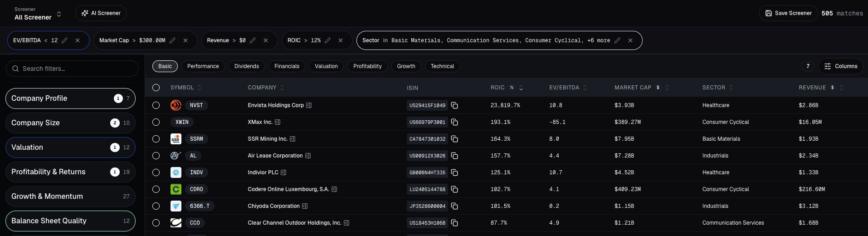Open preview icon beside Codere Online Luxembourg

[x=334, y=189]
